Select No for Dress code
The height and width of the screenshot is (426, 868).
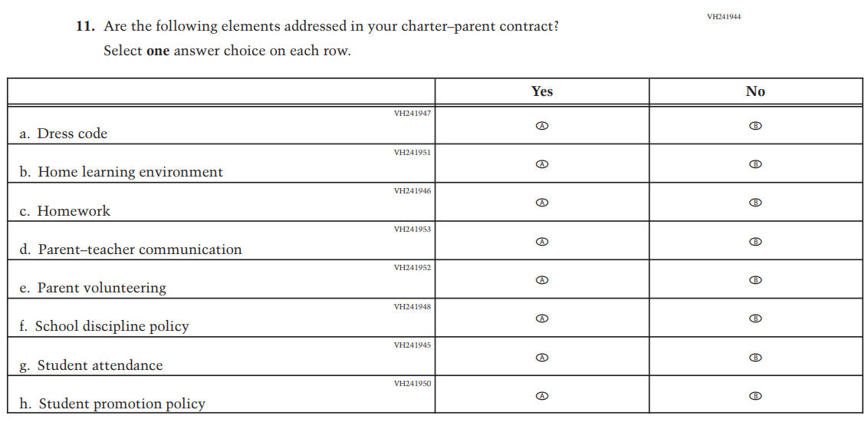click(755, 126)
